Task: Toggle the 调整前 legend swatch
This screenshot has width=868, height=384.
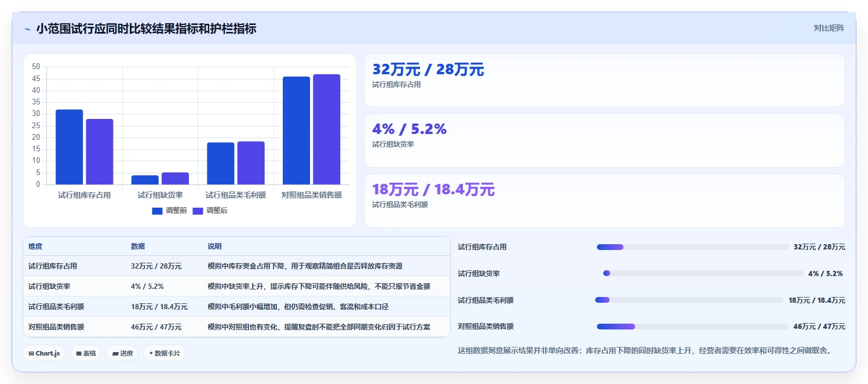Action: pos(157,211)
